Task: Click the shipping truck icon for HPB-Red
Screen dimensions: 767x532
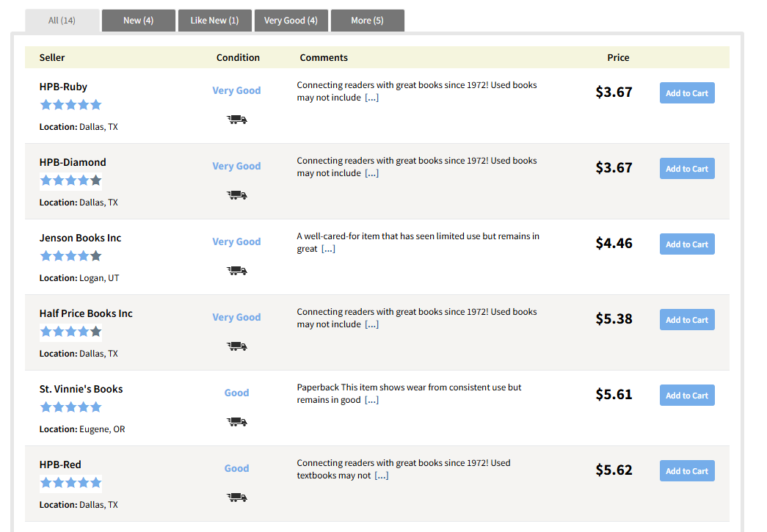Action: coord(237,498)
